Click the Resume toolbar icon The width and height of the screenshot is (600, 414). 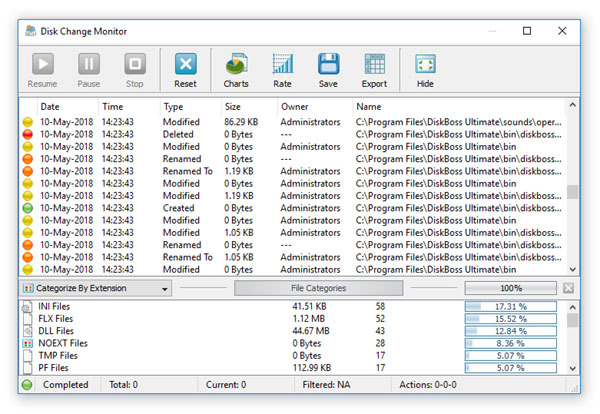tap(42, 64)
